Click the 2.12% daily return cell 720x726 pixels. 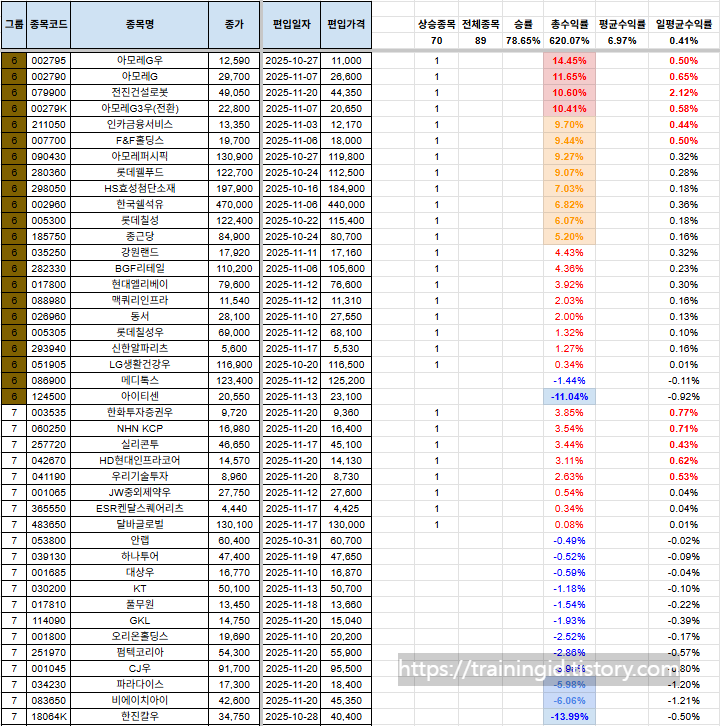683,93
